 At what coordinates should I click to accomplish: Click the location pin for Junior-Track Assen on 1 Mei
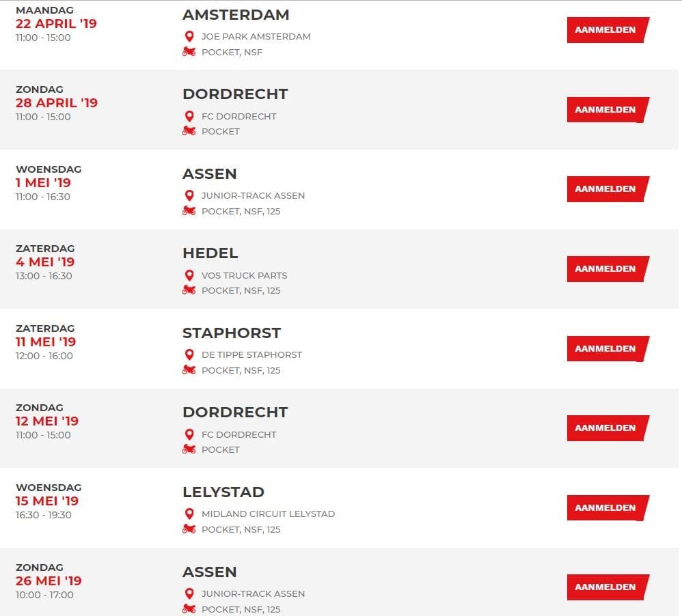189,195
